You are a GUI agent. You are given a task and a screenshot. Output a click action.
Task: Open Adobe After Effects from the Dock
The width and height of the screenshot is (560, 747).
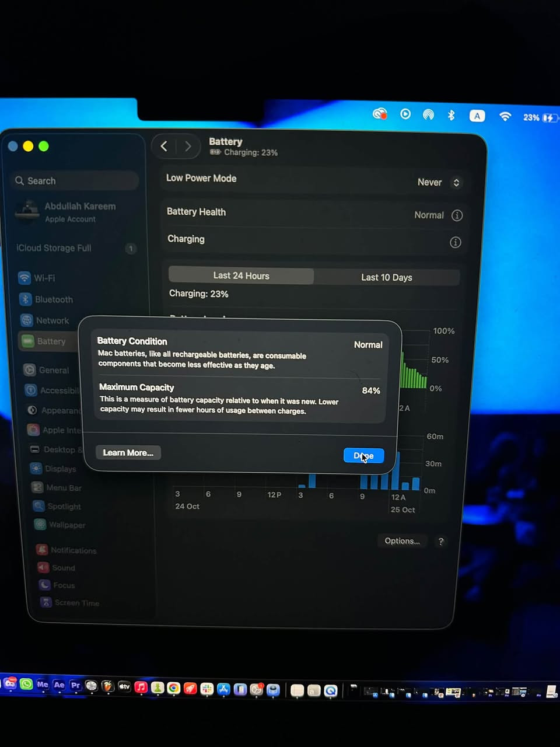coord(59,685)
